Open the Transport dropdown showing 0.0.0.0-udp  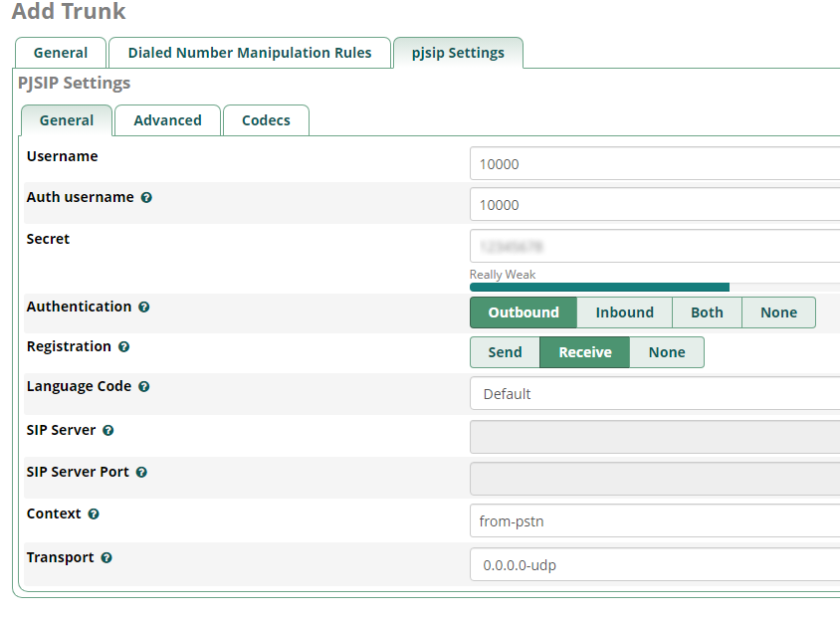tap(655, 564)
